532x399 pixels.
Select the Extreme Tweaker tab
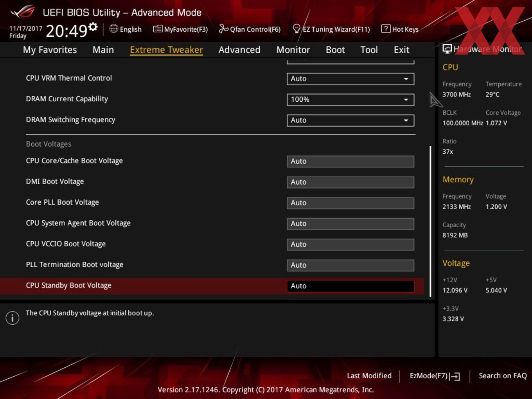click(x=166, y=50)
